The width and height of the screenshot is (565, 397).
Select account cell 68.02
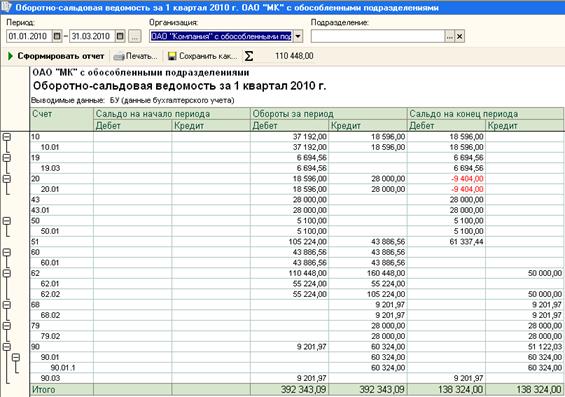click(62, 315)
